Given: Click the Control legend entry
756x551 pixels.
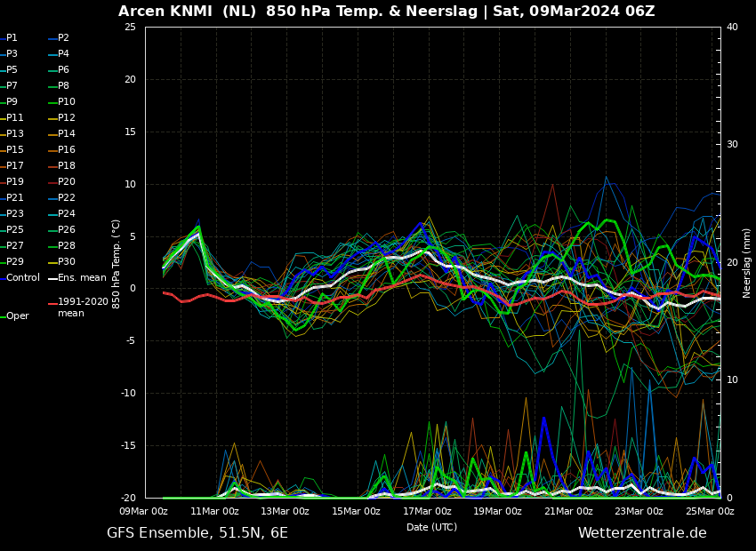Looking at the screenshot, I should pyautogui.click(x=20, y=278).
